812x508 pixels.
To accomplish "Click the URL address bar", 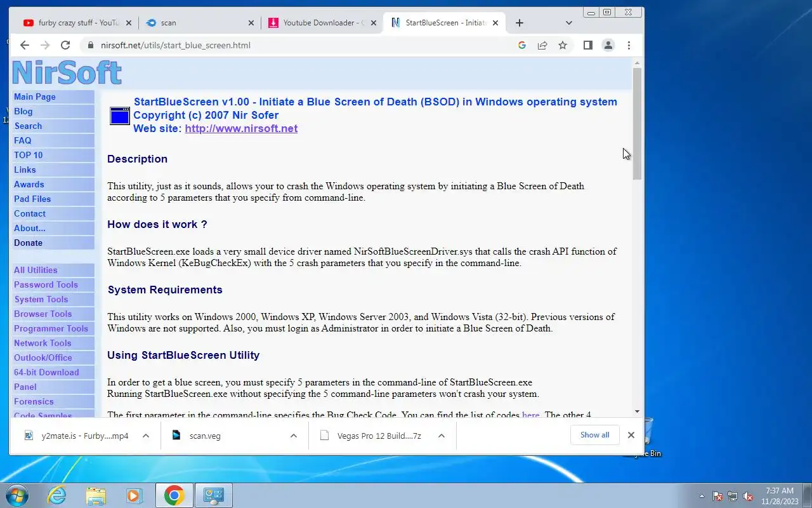I will [x=298, y=45].
